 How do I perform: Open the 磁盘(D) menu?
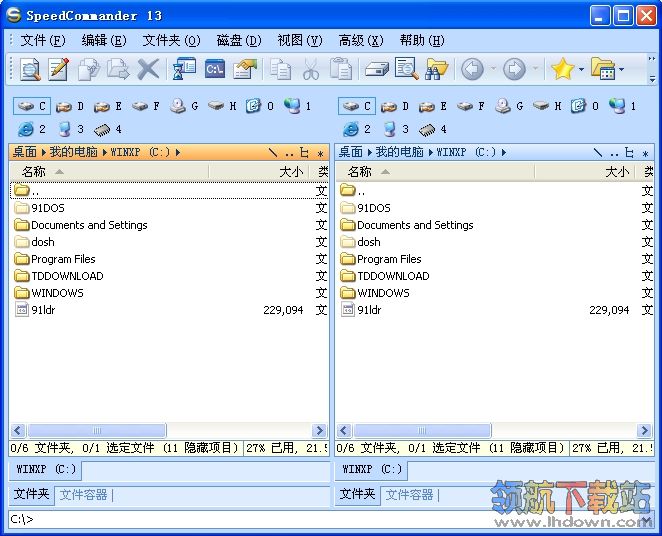[x=239, y=41]
